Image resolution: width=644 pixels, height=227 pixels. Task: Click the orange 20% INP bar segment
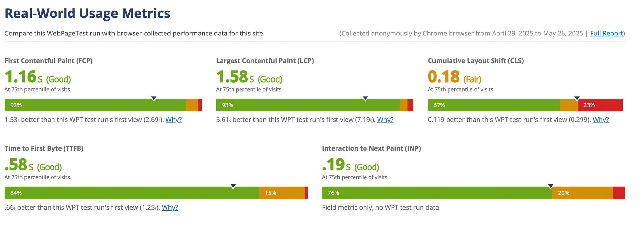pyautogui.click(x=582, y=193)
